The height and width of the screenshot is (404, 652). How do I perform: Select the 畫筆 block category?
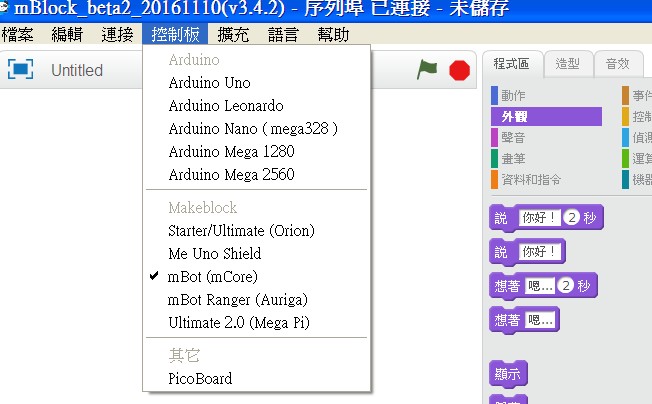pos(546,158)
